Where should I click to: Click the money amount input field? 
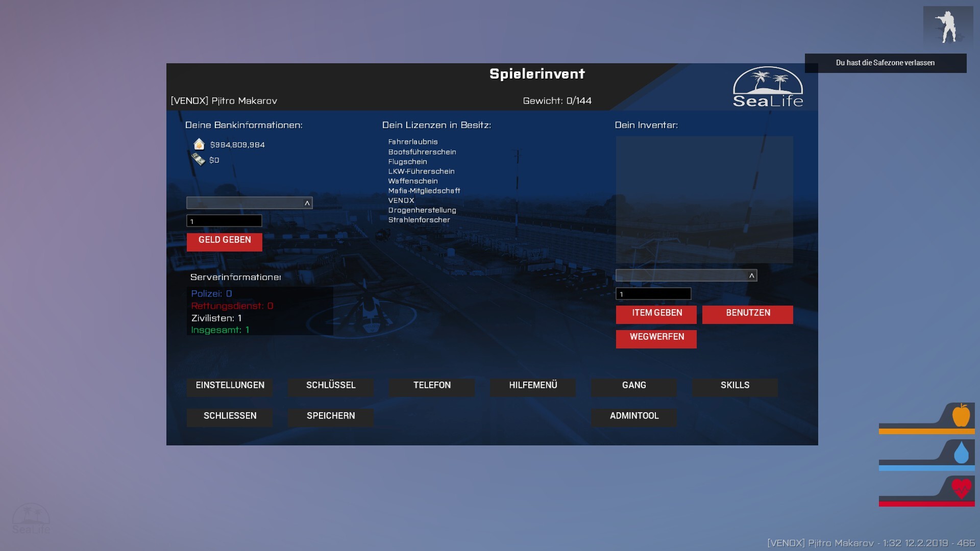224,221
